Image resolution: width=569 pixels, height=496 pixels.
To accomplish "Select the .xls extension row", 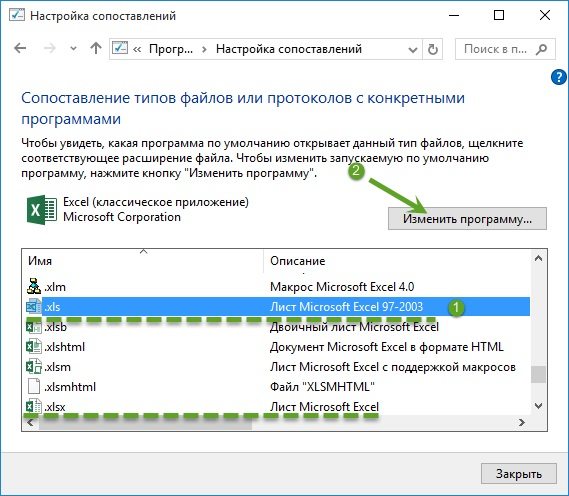I will 278,307.
